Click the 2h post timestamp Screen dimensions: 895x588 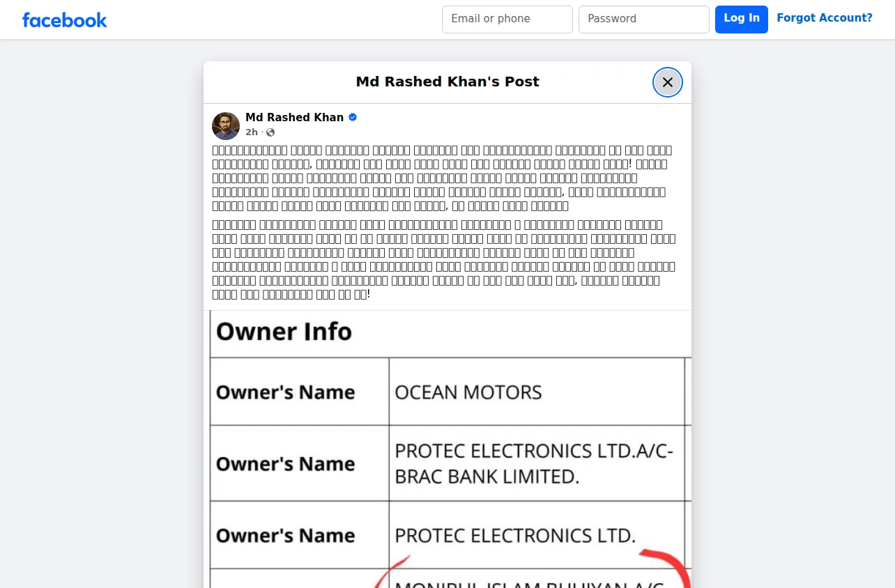(251, 132)
